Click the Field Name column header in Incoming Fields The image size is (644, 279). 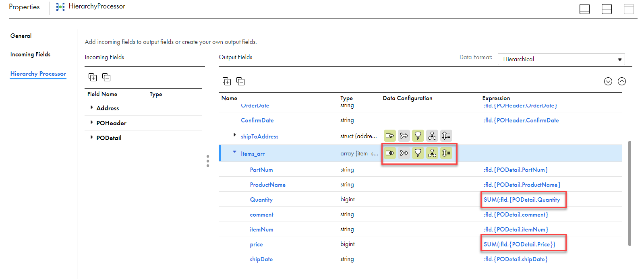click(x=102, y=94)
